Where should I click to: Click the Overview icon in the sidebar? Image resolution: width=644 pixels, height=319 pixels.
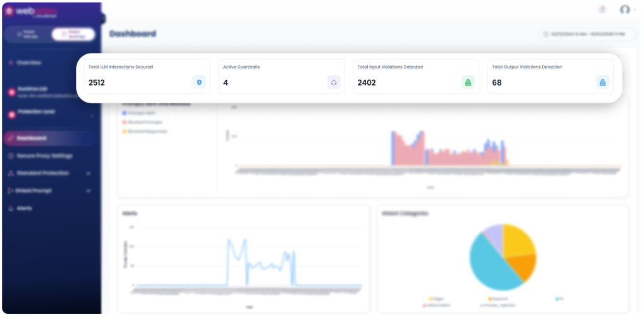coord(11,63)
